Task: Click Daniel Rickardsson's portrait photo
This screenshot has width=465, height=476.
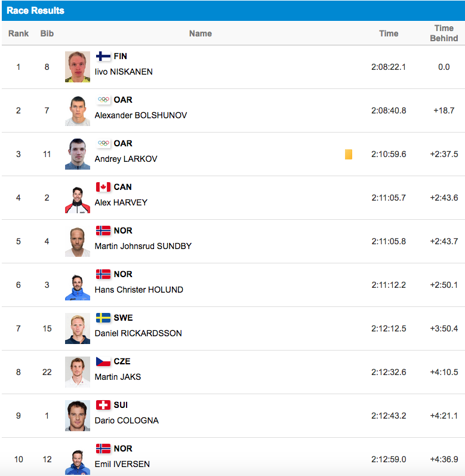Action: tap(78, 328)
